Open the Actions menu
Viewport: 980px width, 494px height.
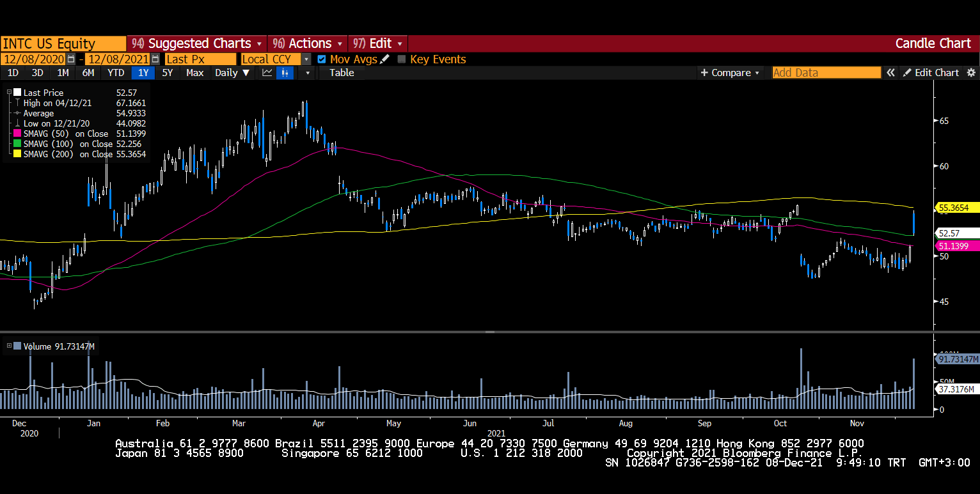tap(308, 43)
